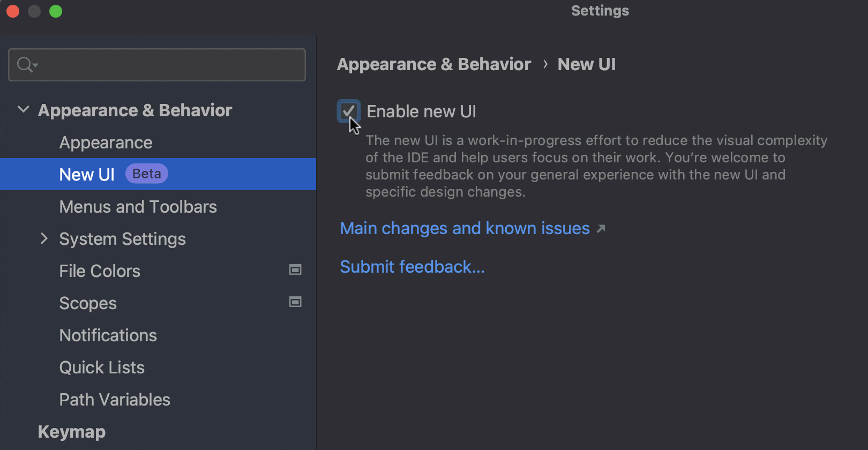Click the search magnifier icon in Settings
Image resolution: width=868 pixels, height=450 pixels.
24,64
